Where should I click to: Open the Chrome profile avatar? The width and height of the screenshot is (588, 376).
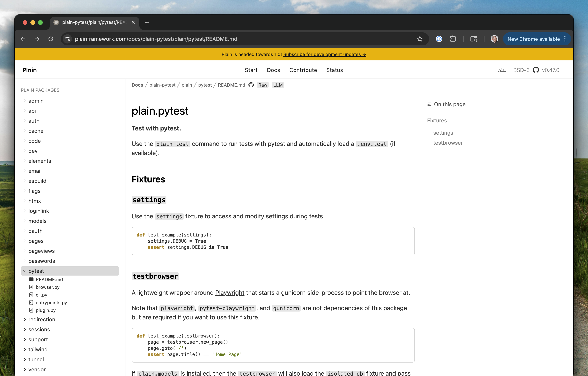[x=494, y=39]
